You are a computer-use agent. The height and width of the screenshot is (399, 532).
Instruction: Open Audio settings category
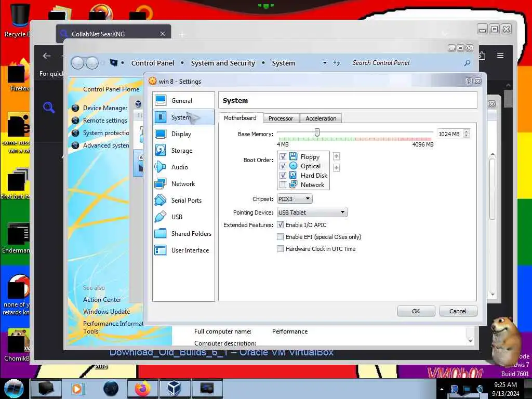click(x=183, y=167)
